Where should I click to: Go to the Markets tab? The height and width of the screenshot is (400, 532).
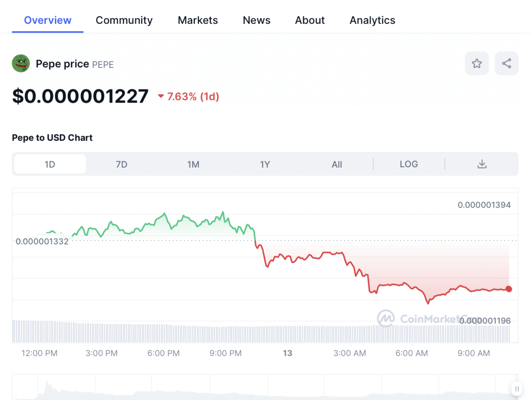tap(198, 20)
